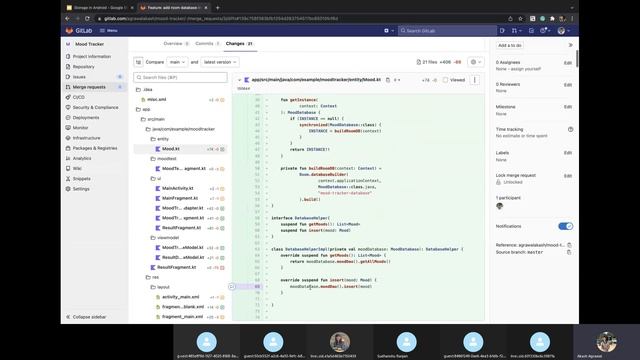Open ResultFragment.kt under ui folder
The image size is (640, 360).
(181, 228)
